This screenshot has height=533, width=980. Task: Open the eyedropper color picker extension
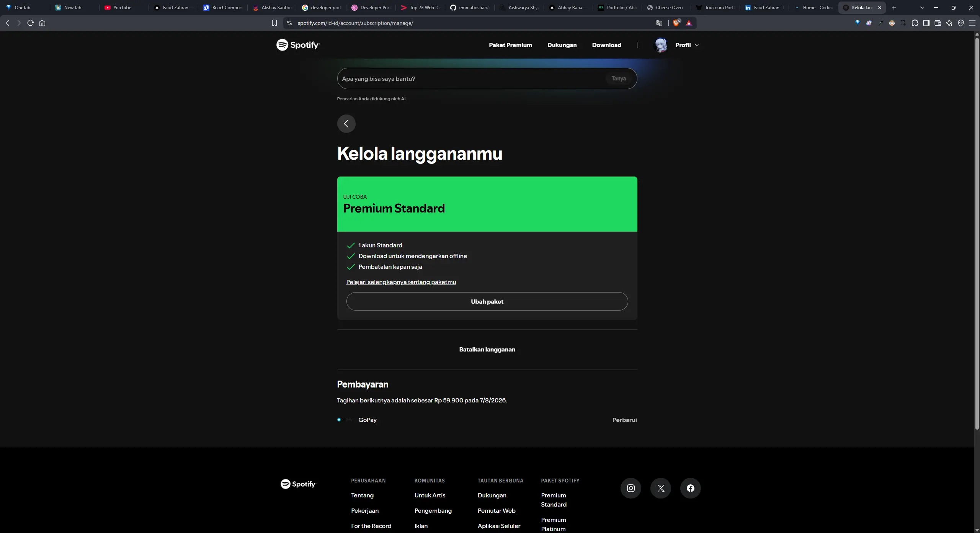pos(880,23)
